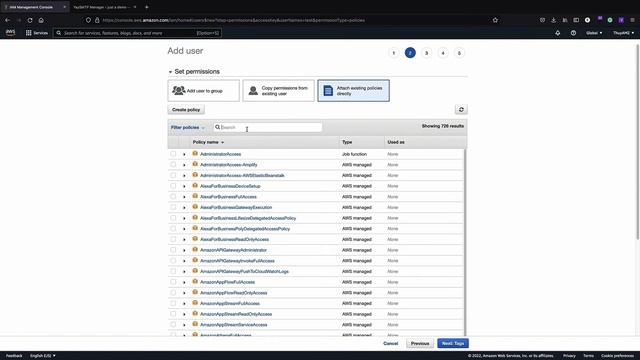The width and height of the screenshot is (640, 360).
Task: Click the AWS logo home icon
Action: (x=10, y=33)
